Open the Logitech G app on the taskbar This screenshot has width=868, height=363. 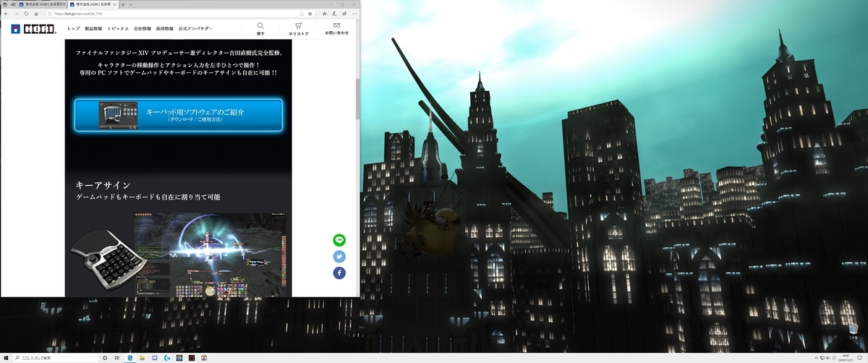tap(167, 358)
